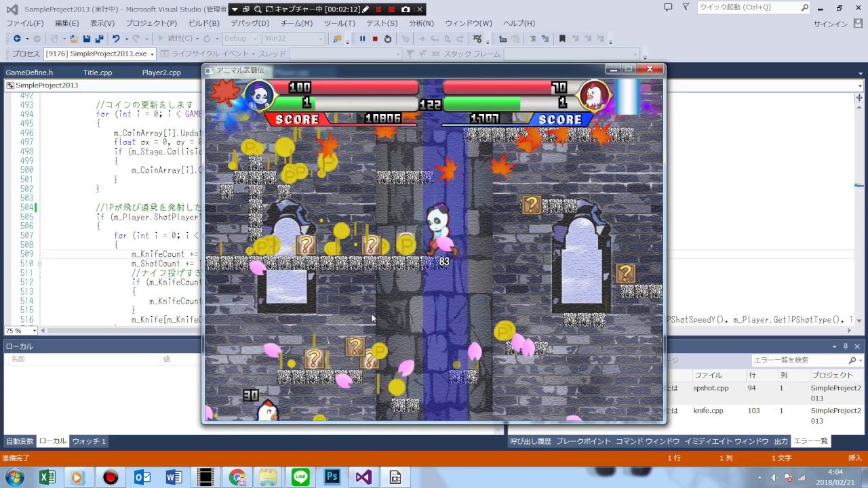868x488 pixels.
Task: Click the Step Out arrow icon
Action: (x=460, y=39)
